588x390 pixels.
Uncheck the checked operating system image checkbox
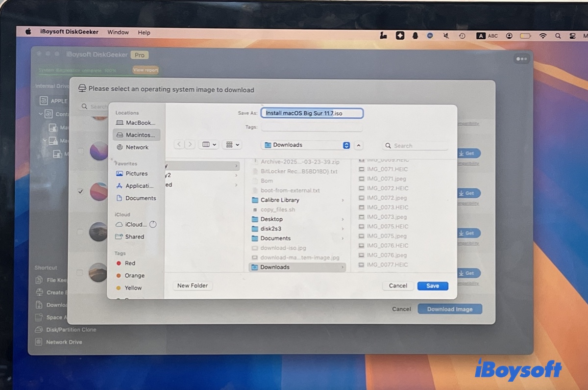click(80, 191)
